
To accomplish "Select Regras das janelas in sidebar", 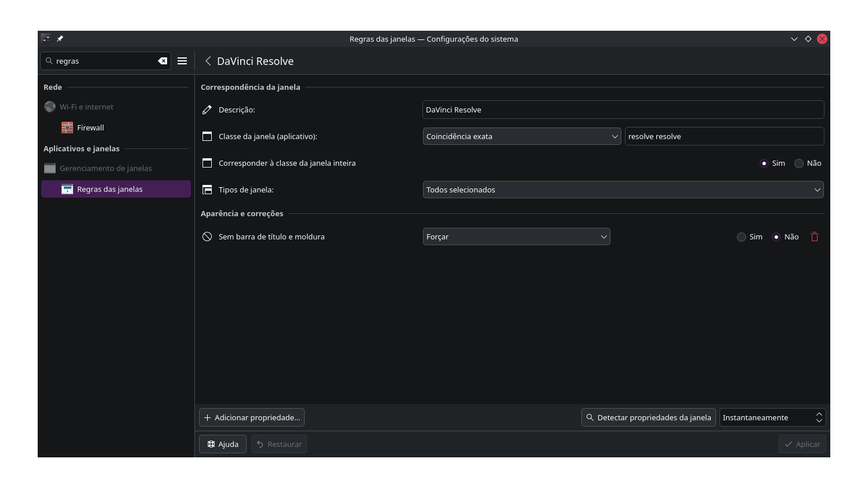I will [110, 189].
